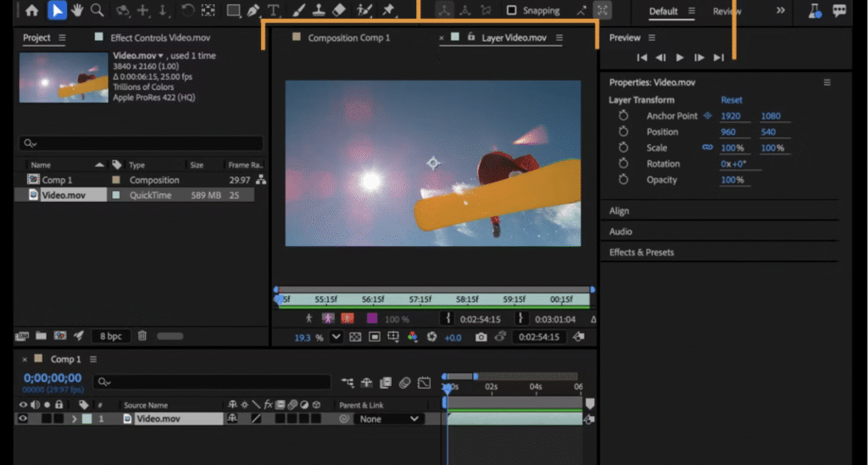Switch to Composition Comp 1 tab
This screenshot has height=465, width=868.
348,37
